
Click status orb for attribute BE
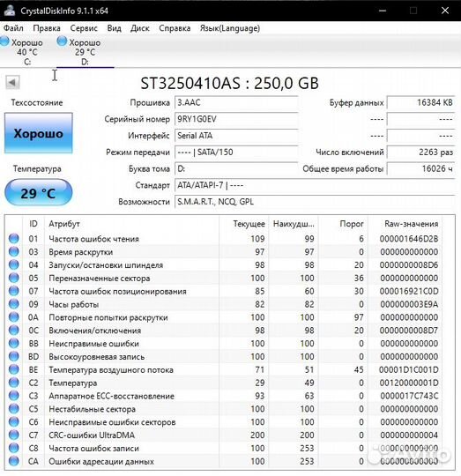pyautogui.click(x=13, y=369)
